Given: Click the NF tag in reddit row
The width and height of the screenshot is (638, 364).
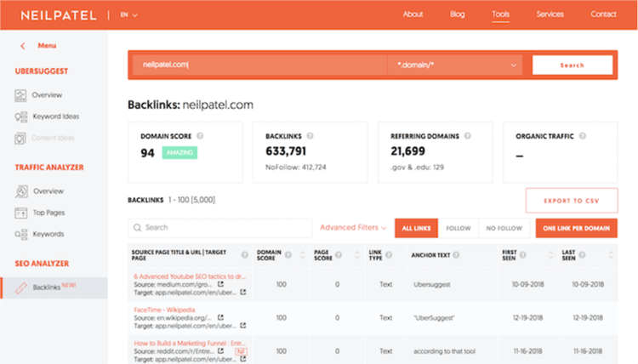Looking at the screenshot, I should click(241, 351).
